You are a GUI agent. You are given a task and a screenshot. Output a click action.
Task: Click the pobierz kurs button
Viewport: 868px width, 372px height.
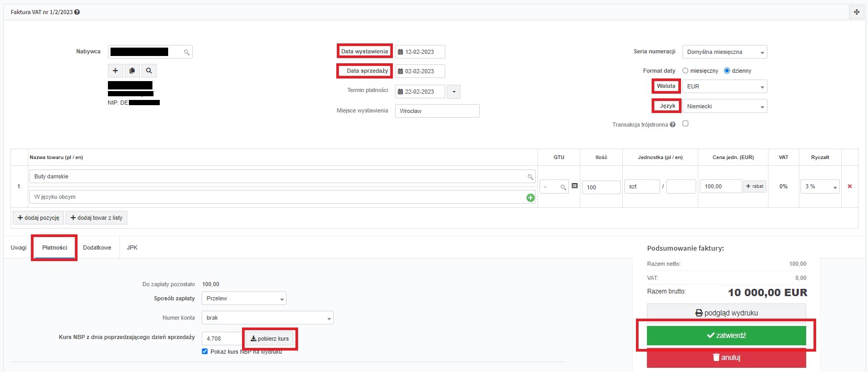270,339
